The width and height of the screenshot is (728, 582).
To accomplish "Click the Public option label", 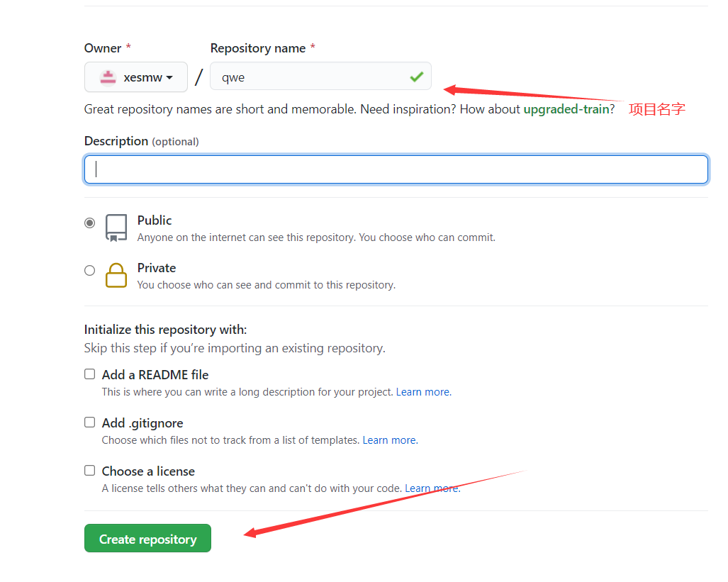I will (155, 220).
